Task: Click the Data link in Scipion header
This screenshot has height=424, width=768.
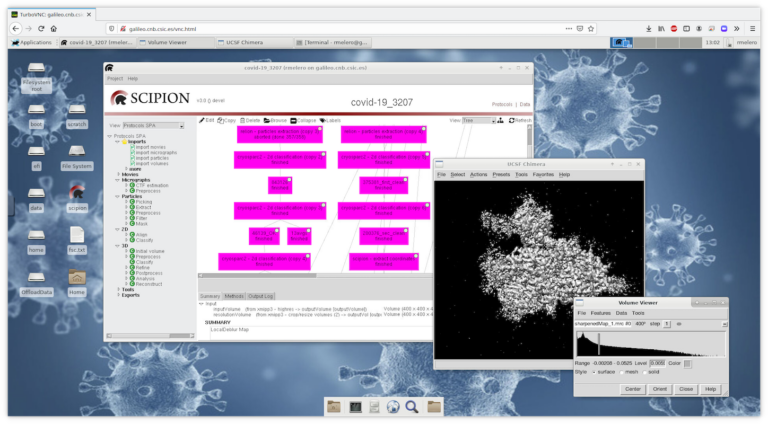Action: [x=525, y=104]
